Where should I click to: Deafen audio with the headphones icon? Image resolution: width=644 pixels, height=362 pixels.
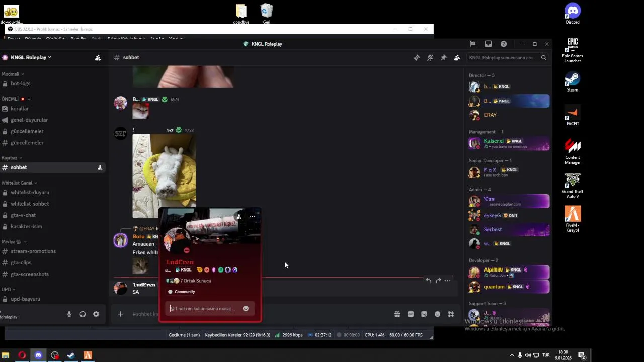pos(83,314)
